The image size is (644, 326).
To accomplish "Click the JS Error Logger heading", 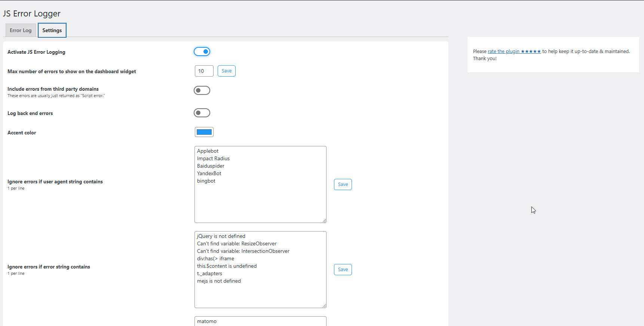I will pos(32,14).
